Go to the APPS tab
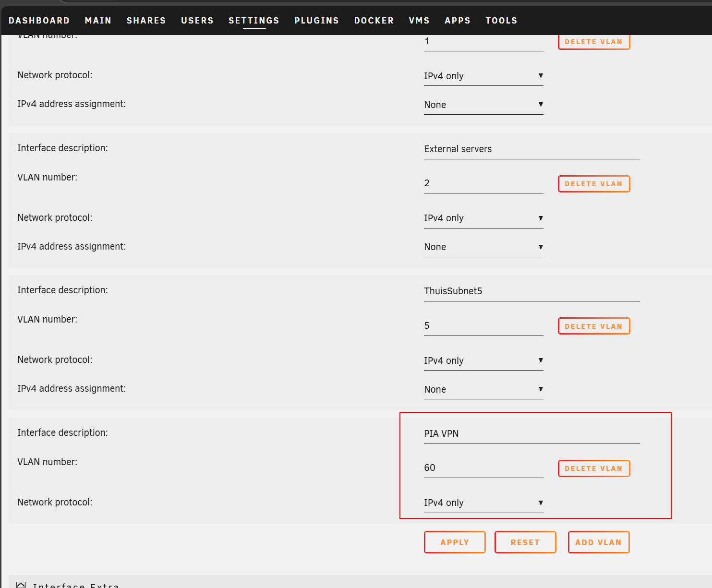Image resolution: width=712 pixels, height=588 pixels. pyautogui.click(x=458, y=21)
